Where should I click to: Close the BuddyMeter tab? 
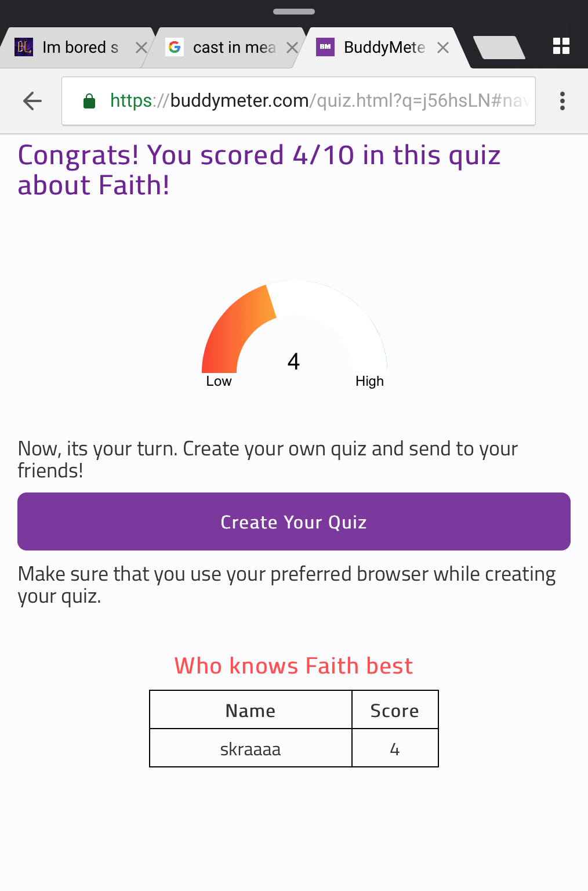coord(442,48)
